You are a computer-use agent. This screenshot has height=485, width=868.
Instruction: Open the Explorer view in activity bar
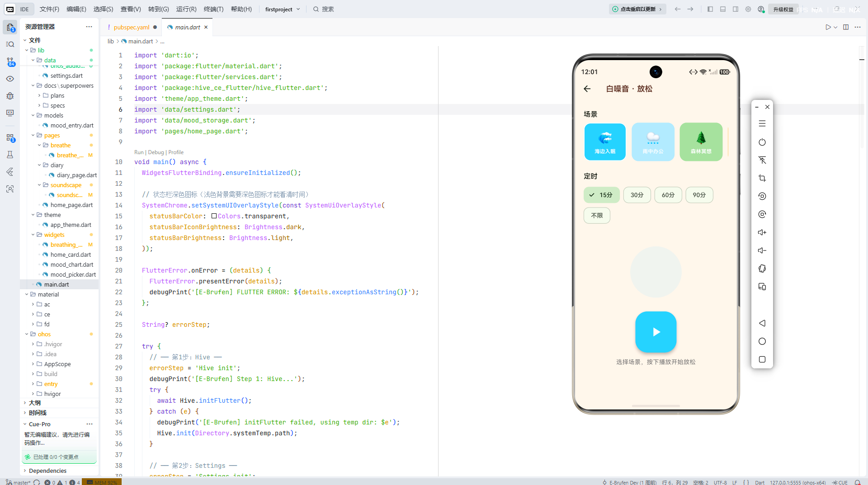point(10,27)
